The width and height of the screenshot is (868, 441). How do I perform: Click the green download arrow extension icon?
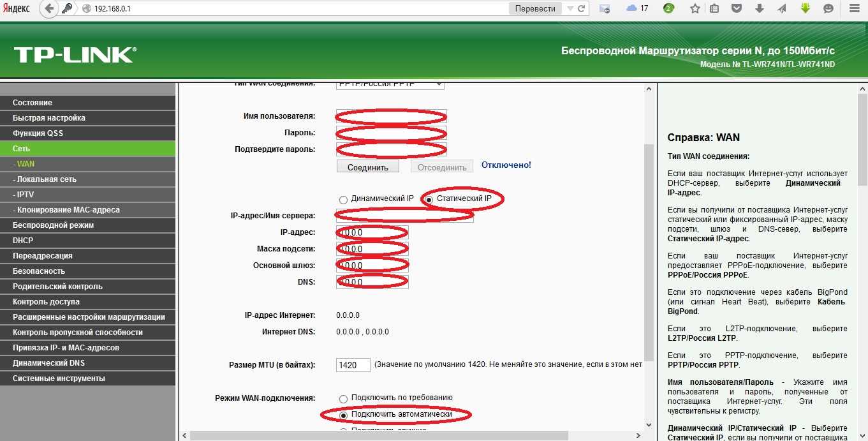click(805, 8)
